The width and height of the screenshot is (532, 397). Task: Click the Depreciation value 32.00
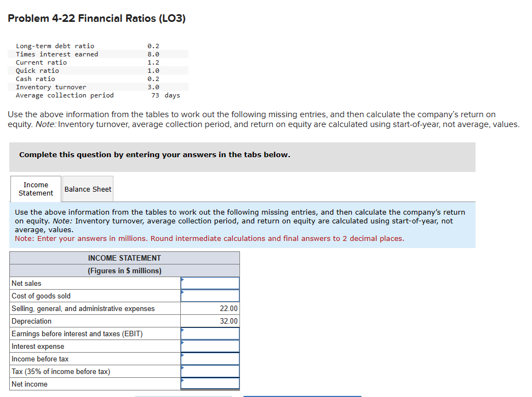click(230, 321)
